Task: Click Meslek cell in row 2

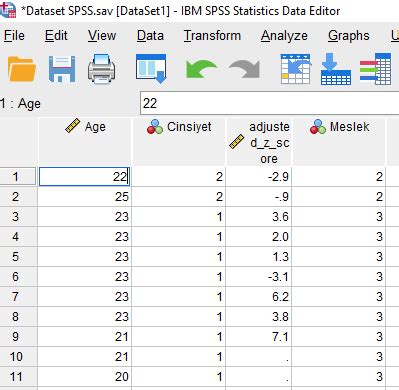Action: coord(339,196)
